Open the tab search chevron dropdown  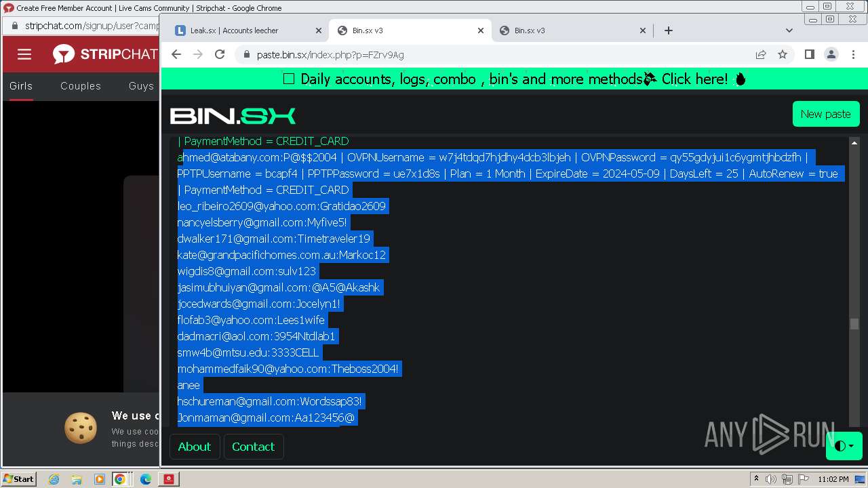pyautogui.click(x=789, y=30)
